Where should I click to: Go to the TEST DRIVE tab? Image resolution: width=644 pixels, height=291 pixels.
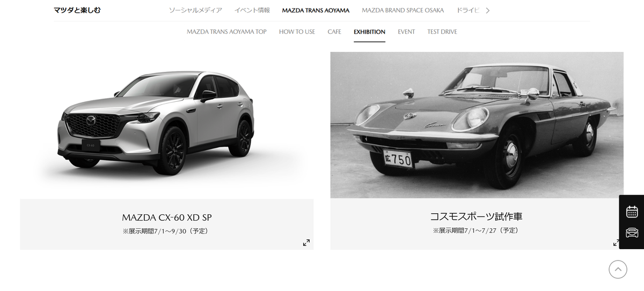tap(442, 32)
